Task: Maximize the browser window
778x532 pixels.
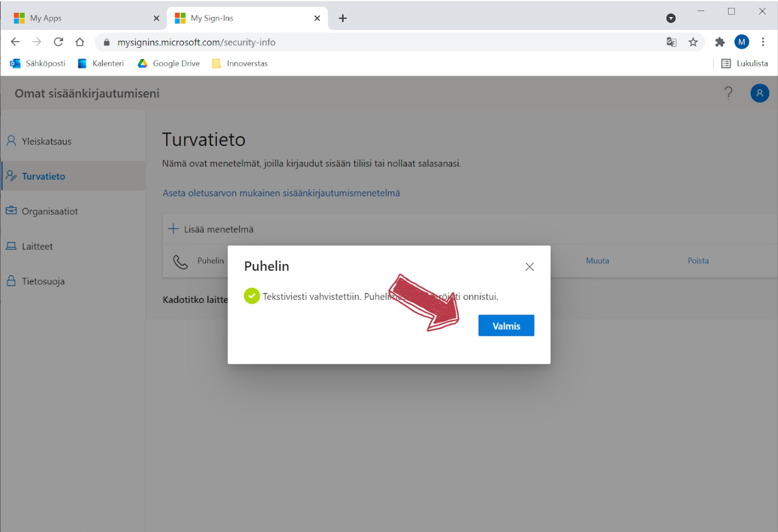Action: 732,12
